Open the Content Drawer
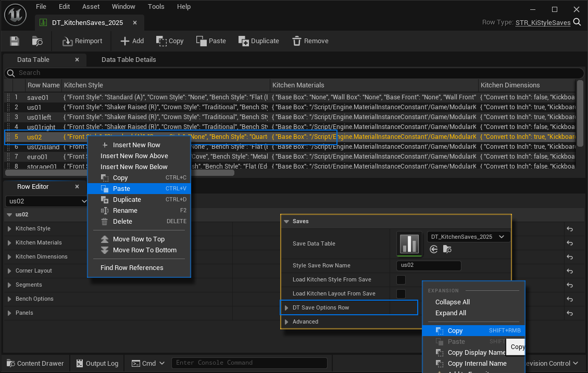 coord(34,363)
